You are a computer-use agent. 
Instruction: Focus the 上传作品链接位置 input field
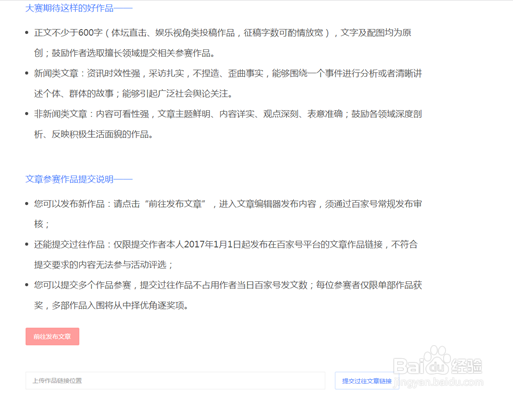[x=175, y=381]
